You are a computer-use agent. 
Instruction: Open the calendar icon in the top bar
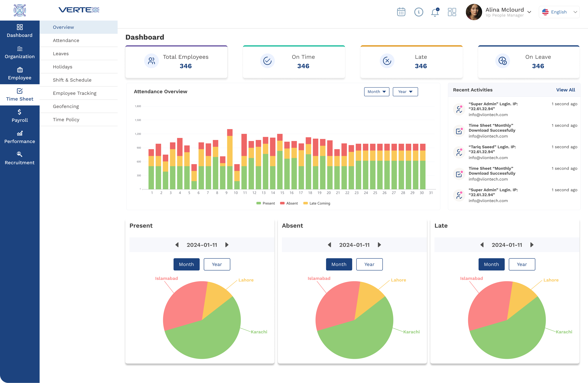401,12
